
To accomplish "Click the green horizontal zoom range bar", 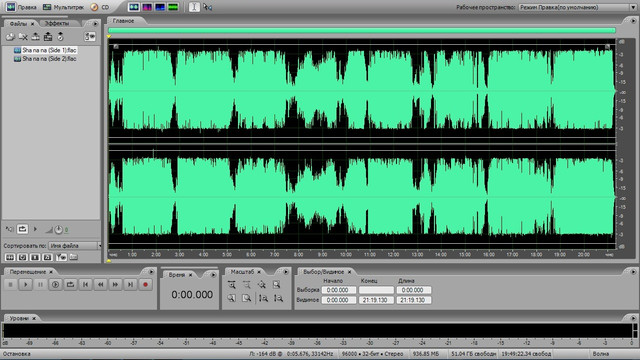I will pos(362,30).
